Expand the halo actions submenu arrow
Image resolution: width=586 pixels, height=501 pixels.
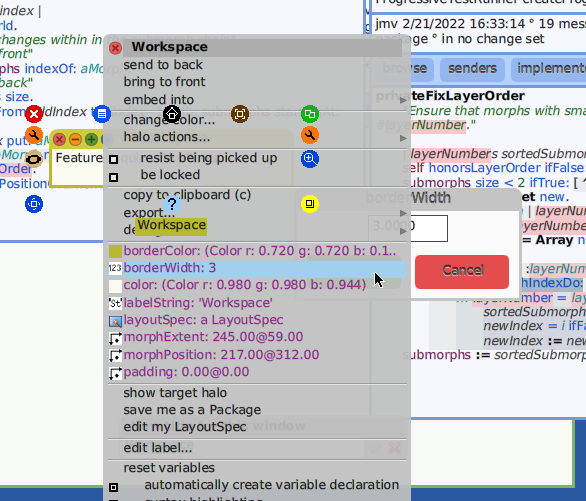click(x=403, y=138)
